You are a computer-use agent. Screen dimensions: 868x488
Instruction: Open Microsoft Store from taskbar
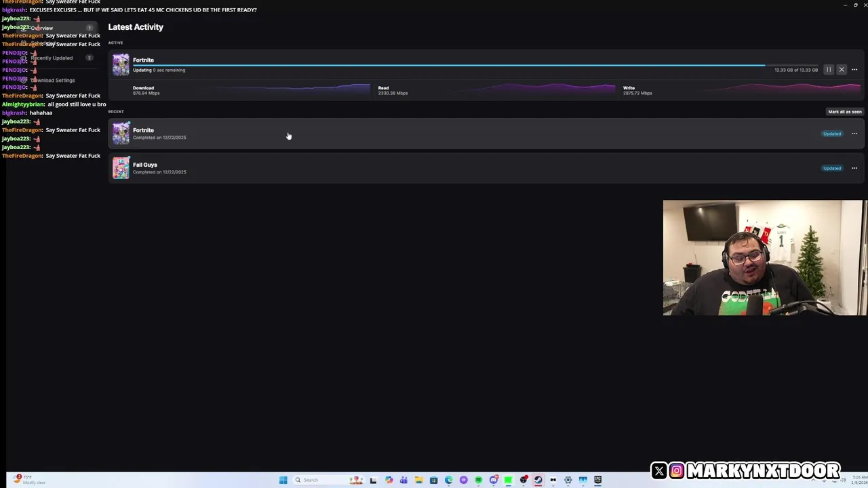pos(433,480)
